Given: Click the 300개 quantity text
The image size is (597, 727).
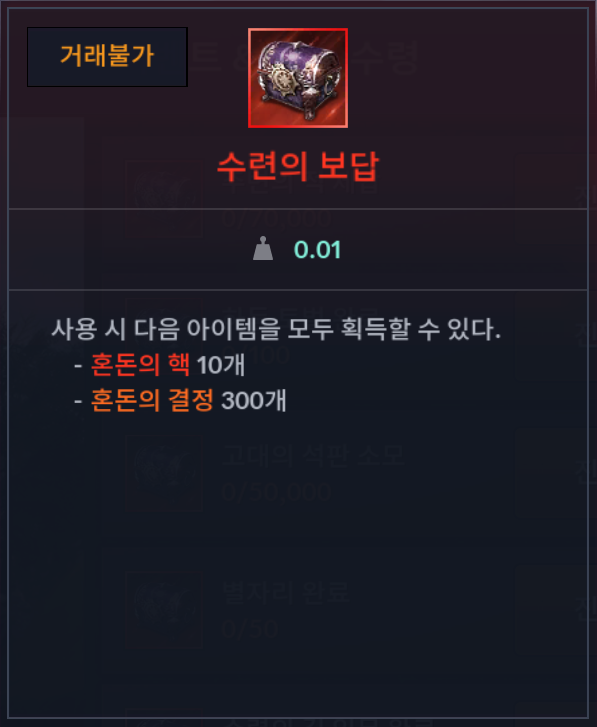Looking at the screenshot, I should [x=254, y=400].
